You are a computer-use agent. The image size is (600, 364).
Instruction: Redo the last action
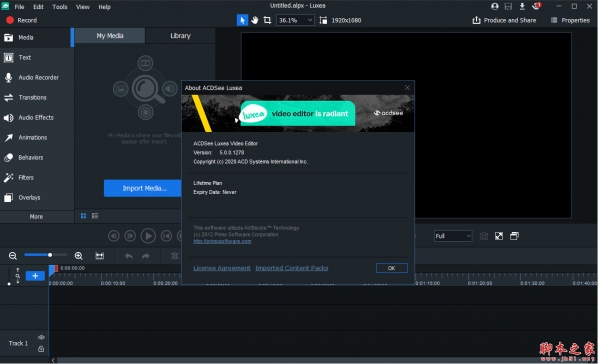(x=146, y=256)
